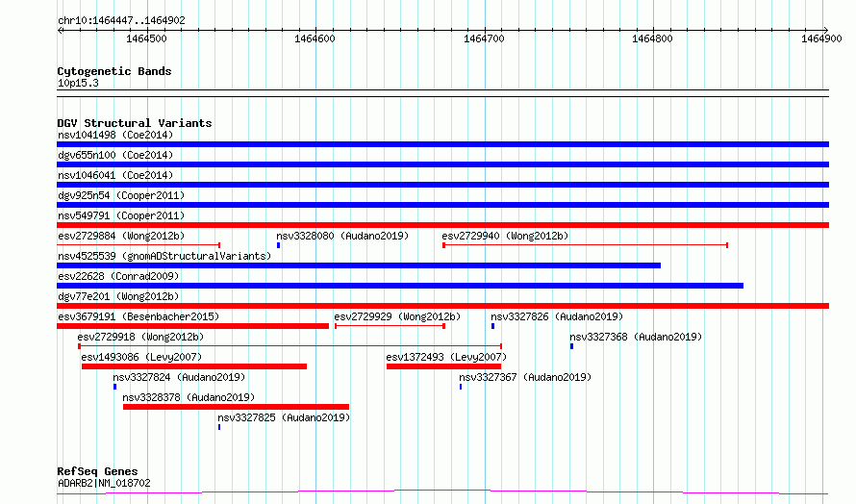Image resolution: width=856 pixels, height=504 pixels.
Task: Click the red bar under dgv77e201
Action: (442, 306)
